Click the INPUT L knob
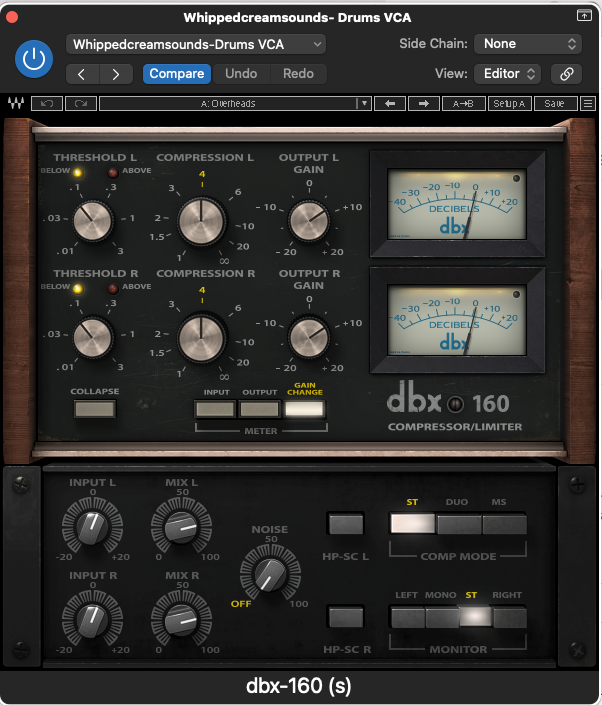The image size is (602, 705). pyautogui.click(x=92, y=527)
